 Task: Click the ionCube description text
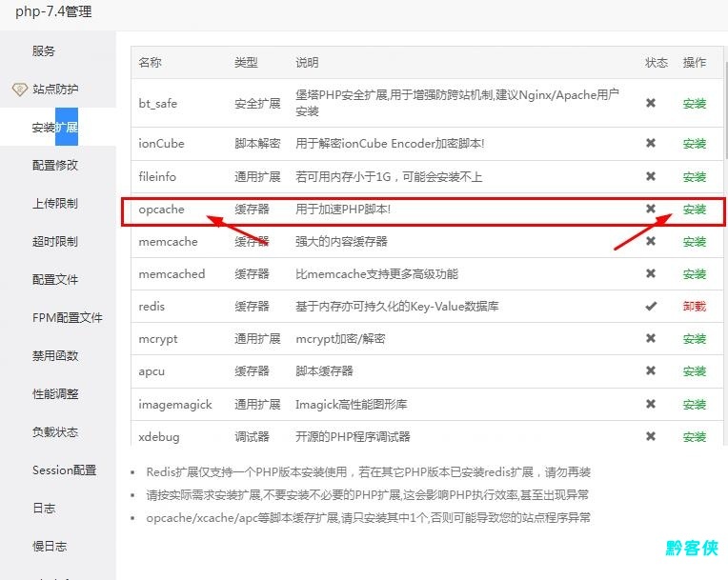(390, 144)
